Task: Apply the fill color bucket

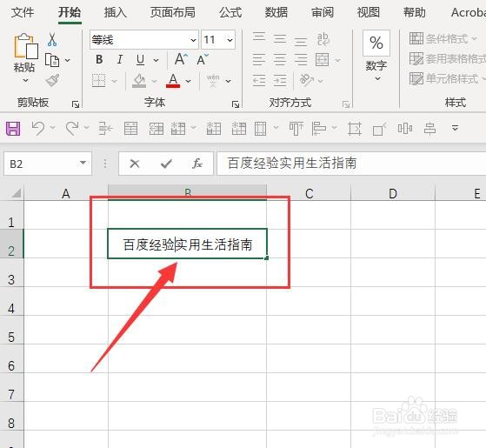Action: pyautogui.click(x=139, y=81)
